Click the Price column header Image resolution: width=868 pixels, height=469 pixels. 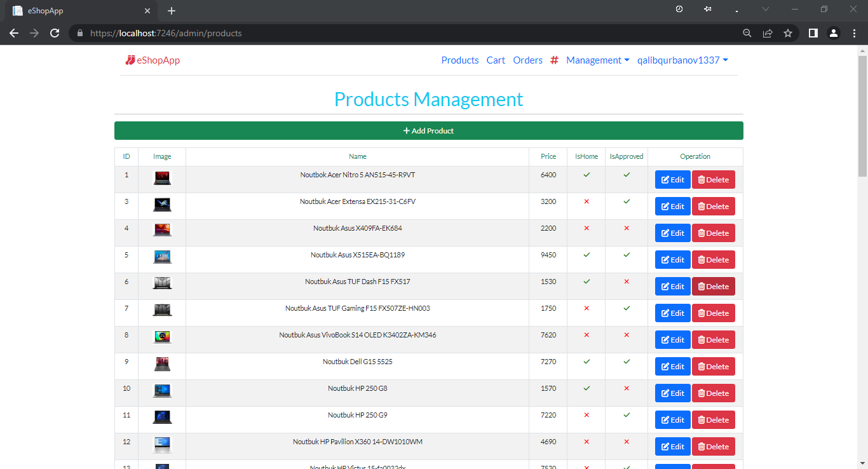coord(548,156)
